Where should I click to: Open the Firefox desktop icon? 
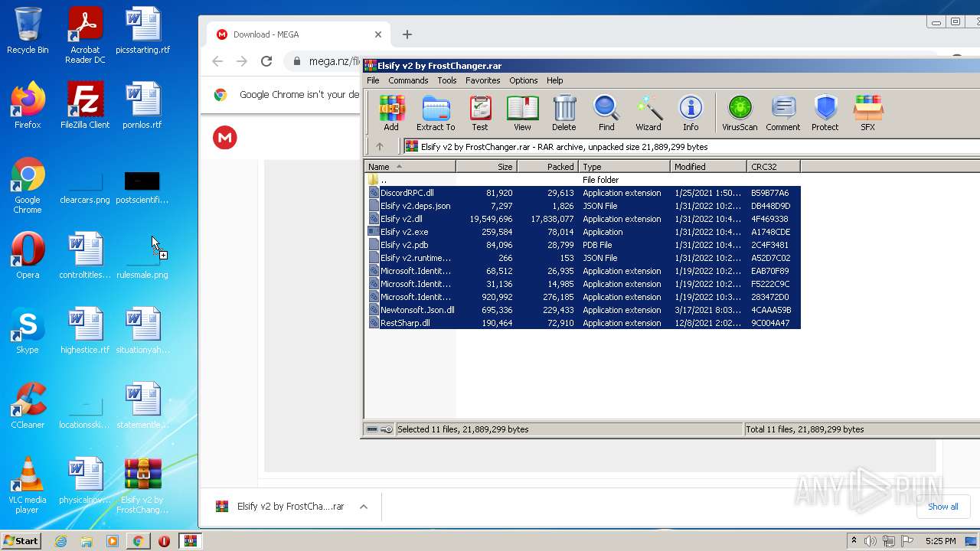pos(28,106)
